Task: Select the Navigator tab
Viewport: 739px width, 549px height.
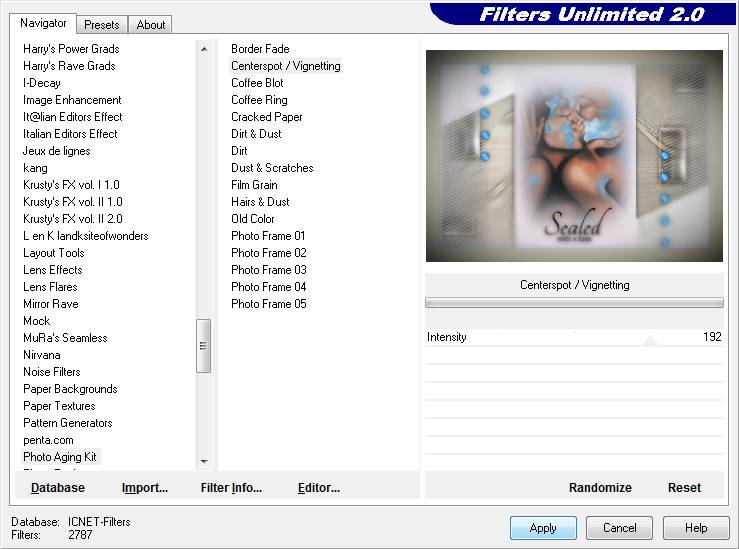Action: 43,23
